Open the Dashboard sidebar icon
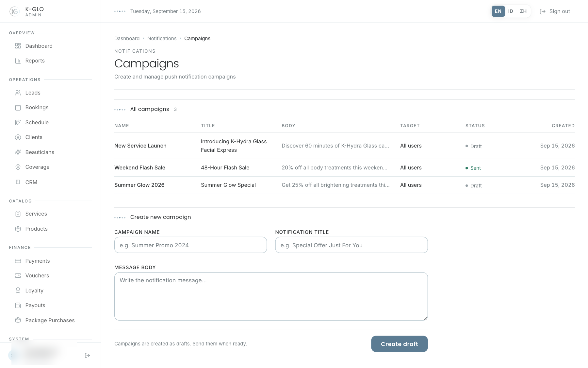588x368 pixels. (18, 46)
